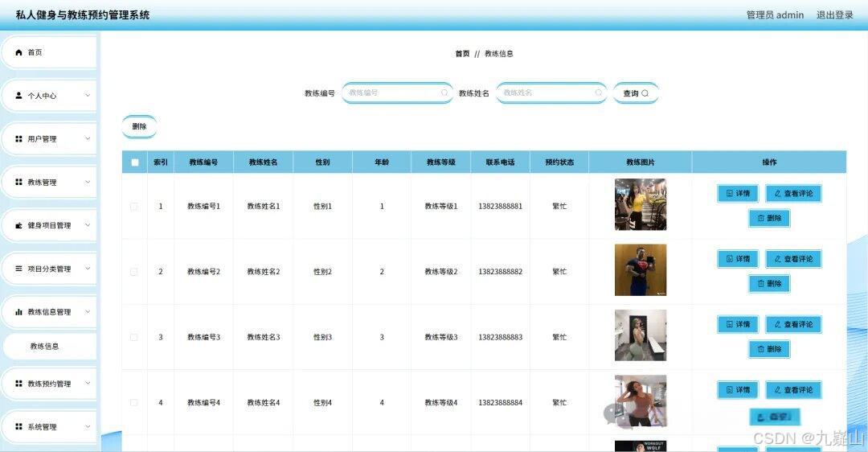Viewport: 868px width, 452px height.
Task: Click 查看评论 for row 教练编号1
Action: coord(793,193)
